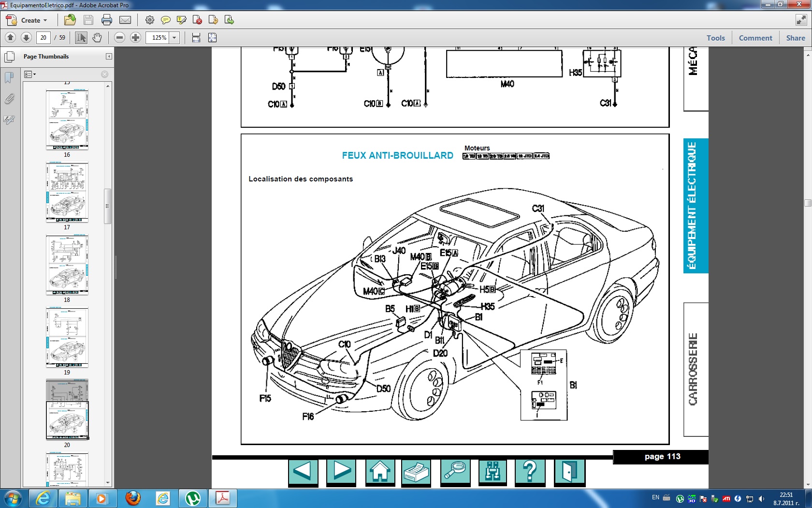Open the Attachments paperclip panel
The width and height of the screenshot is (812, 508).
[9, 99]
